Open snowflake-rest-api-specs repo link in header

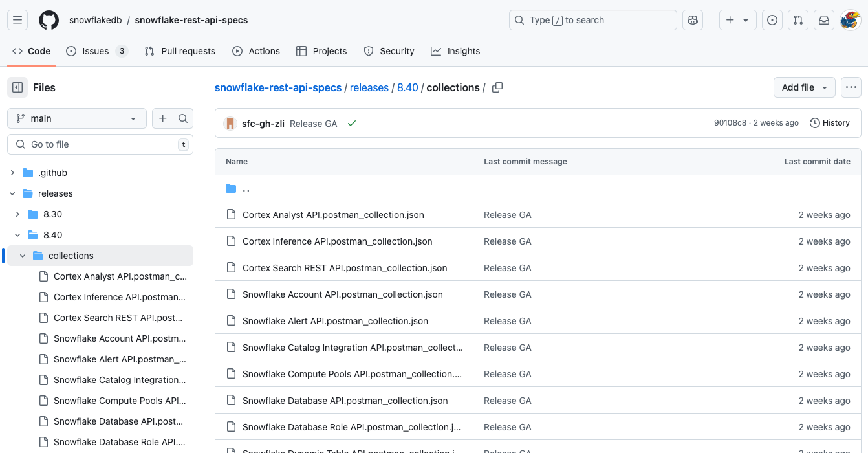click(x=191, y=20)
